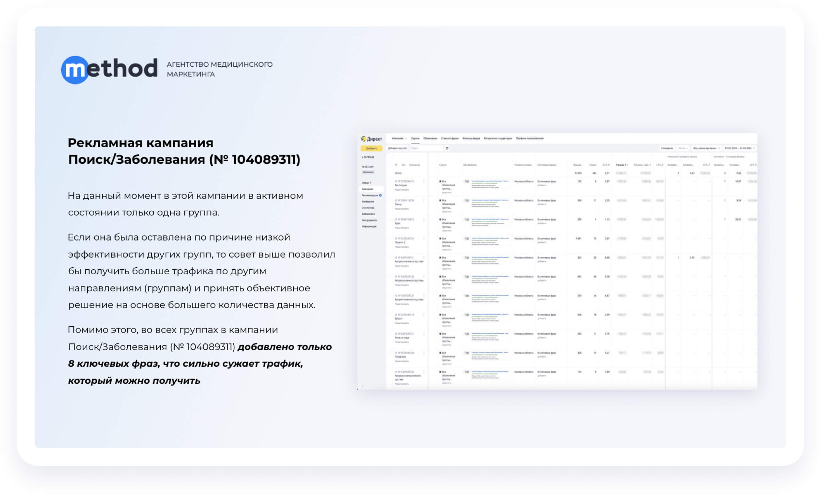Open the three-dot menu for group Бурсит
Screen dimensions: 821x504
point(424,315)
